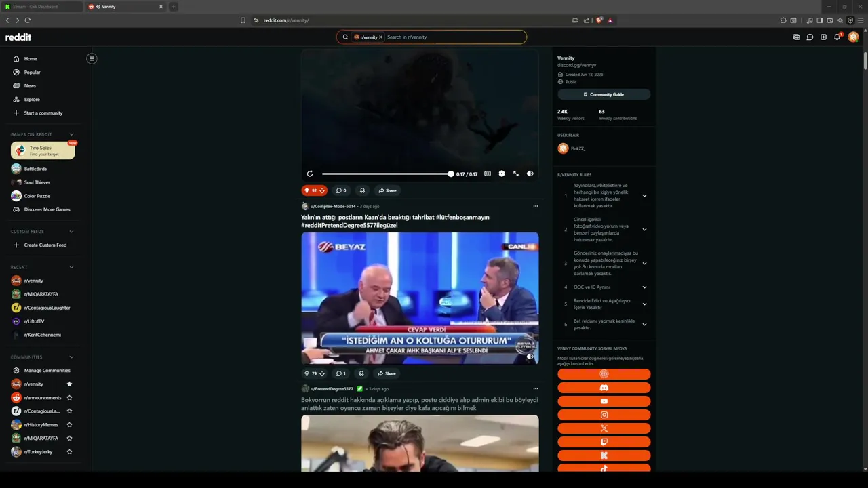The height and width of the screenshot is (488, 868).
Task: Open comments on post with 1 comment
Action: coord(341,373)
